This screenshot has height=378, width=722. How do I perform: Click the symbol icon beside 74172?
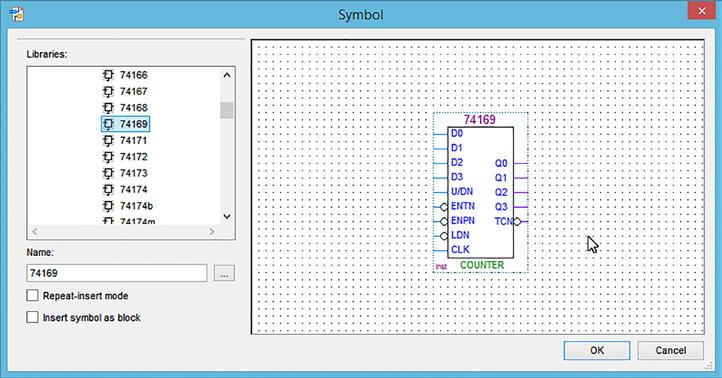pyautogui.click(x=108, y=157)
